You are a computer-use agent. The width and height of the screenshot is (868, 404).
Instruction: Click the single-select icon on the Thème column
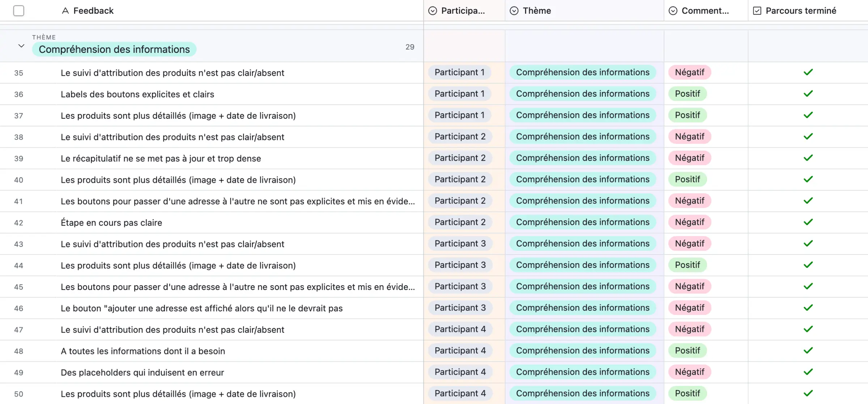click(x=514, y=11)
